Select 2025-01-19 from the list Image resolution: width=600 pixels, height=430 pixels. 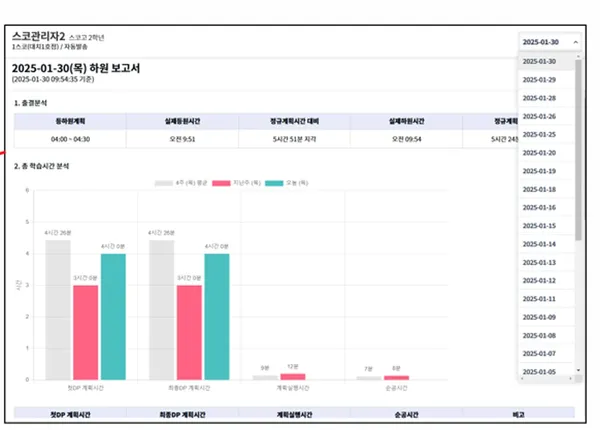(546, 171)
